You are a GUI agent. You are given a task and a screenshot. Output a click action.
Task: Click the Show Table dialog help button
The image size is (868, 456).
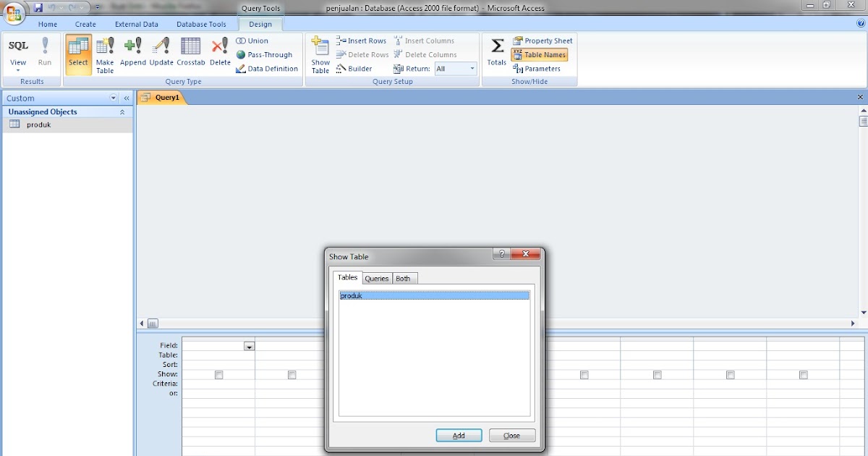point(502,255)
